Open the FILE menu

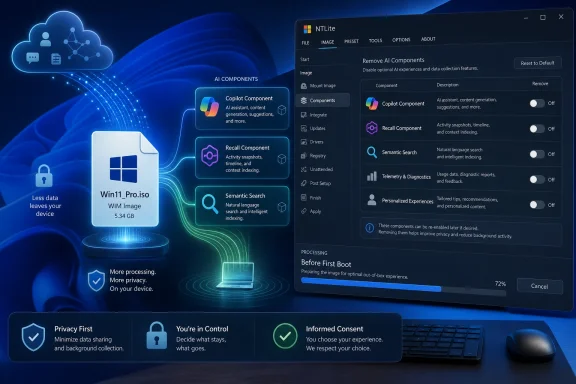[305, 43]
